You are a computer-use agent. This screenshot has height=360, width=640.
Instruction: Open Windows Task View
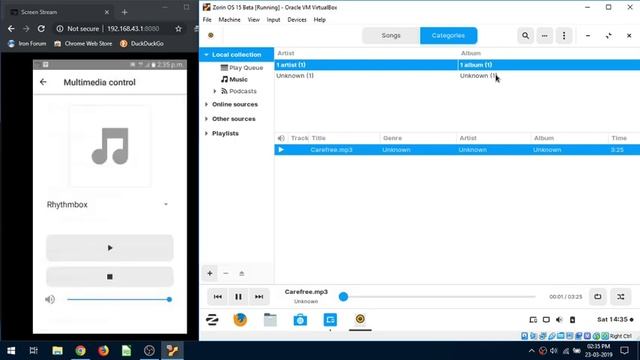click(x=33, y=351)
